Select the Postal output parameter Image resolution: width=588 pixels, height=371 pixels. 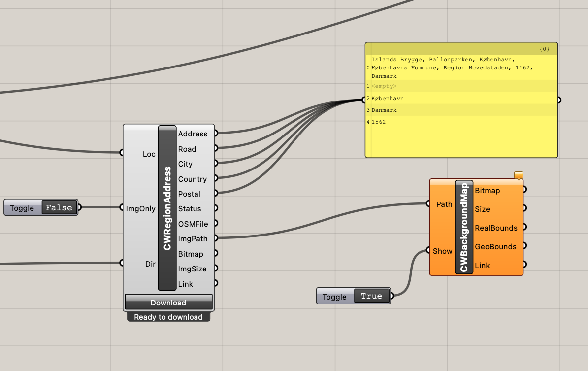pos(189,194)
